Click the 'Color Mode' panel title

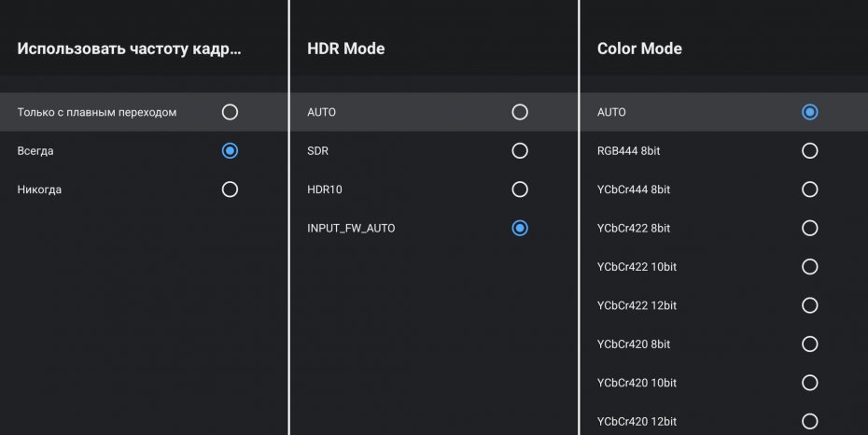coord(639,49)
